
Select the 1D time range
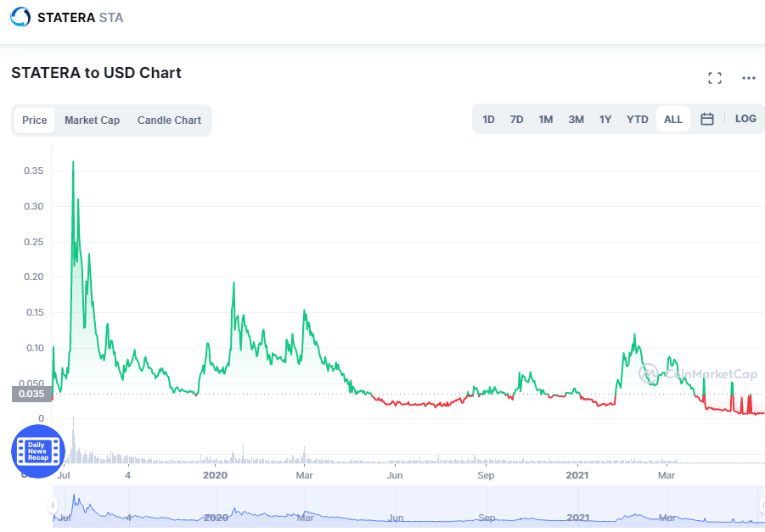pyautogui.click(x=488, y=120)
